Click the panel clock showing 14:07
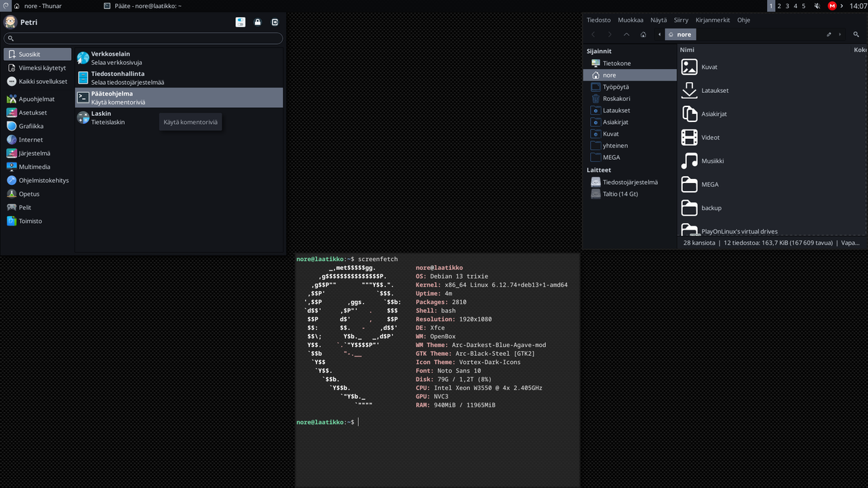Image resolution: width=868 pixels, height=488 pixels. (x=858, y=5)
